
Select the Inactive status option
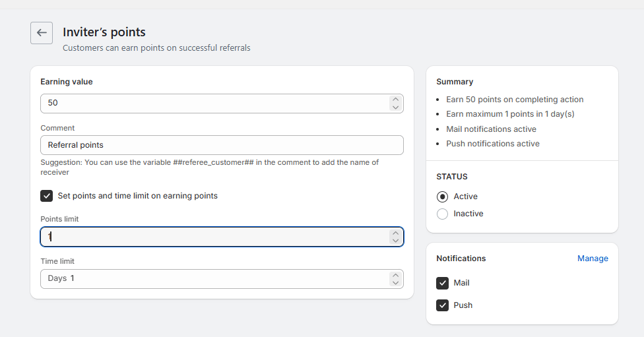click(x=443, y=214)
